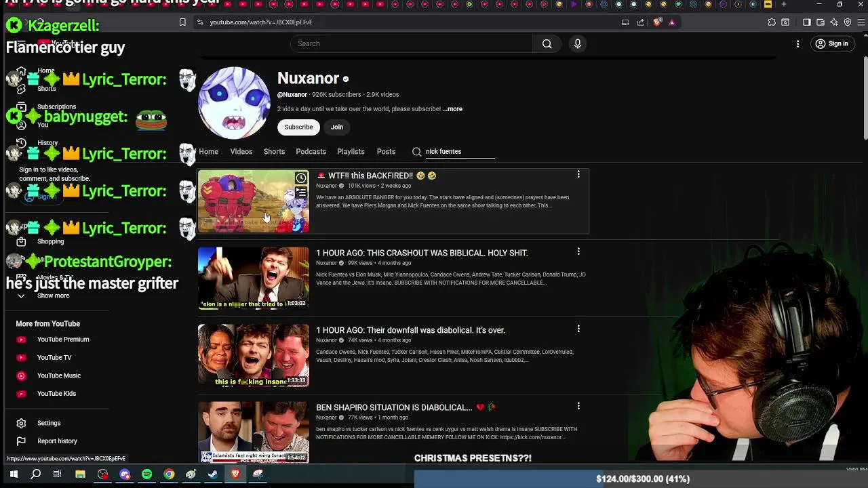Expand channel description with ...more
Screen dimensions: 868x488
[452, 109]
